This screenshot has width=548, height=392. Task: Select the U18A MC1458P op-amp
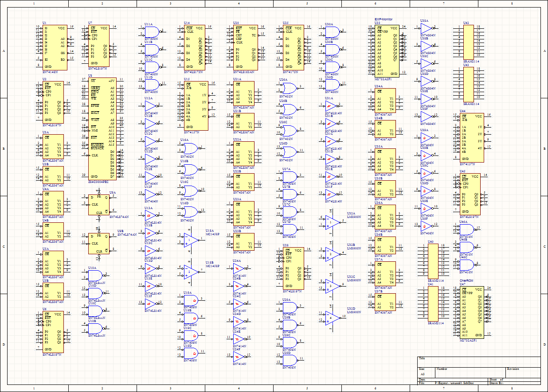tap(192, 240)
